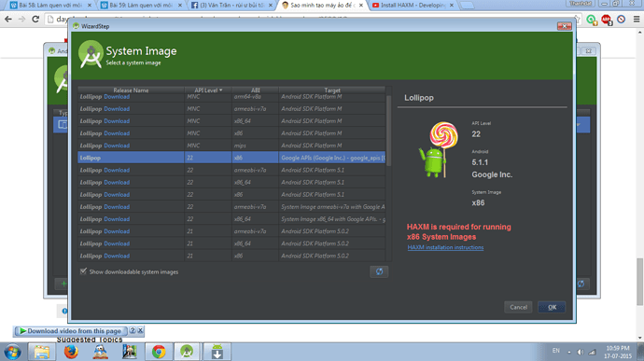
Task: Open Firefox from the taskbar
Action: point(71,352)
